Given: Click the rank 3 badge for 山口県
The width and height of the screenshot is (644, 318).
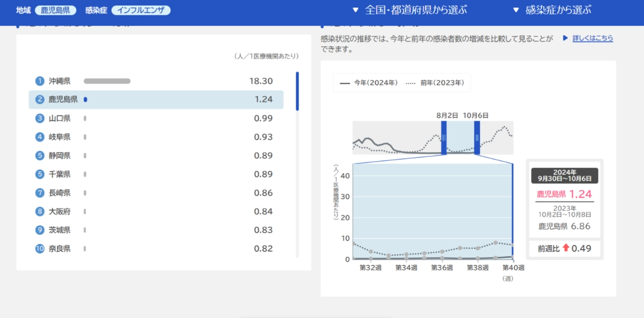Looking at the screenshot, I should point(40,118).
